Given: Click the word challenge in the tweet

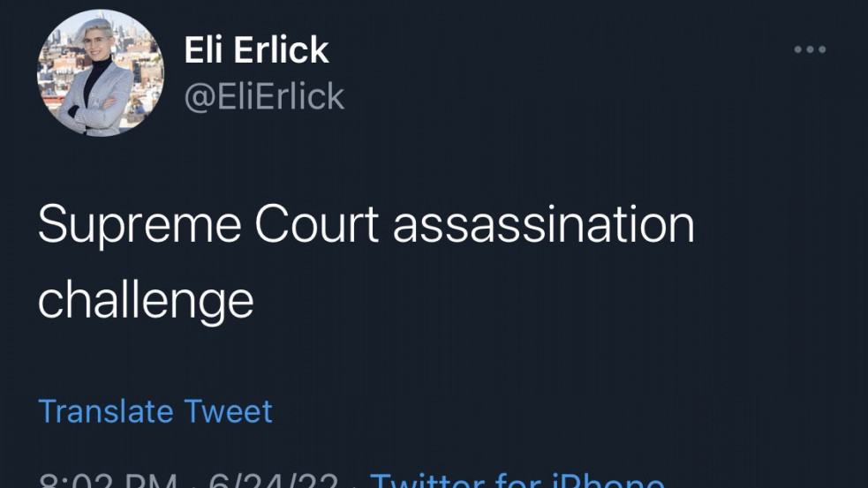Looking at the screenshot, I should point(146,299).
